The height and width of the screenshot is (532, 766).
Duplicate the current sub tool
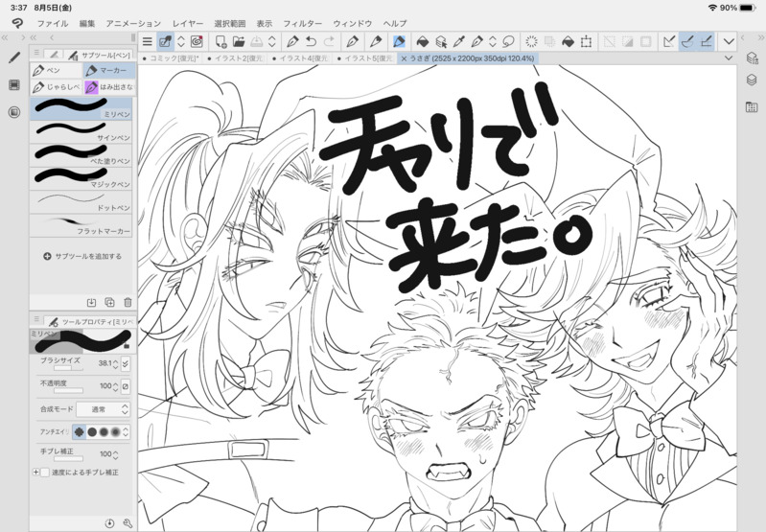(110, 302)
